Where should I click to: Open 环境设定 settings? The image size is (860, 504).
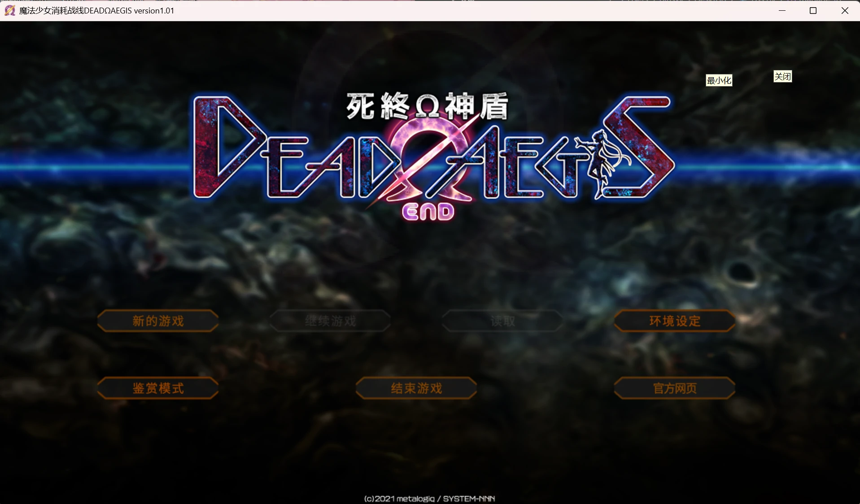point(675,321)
